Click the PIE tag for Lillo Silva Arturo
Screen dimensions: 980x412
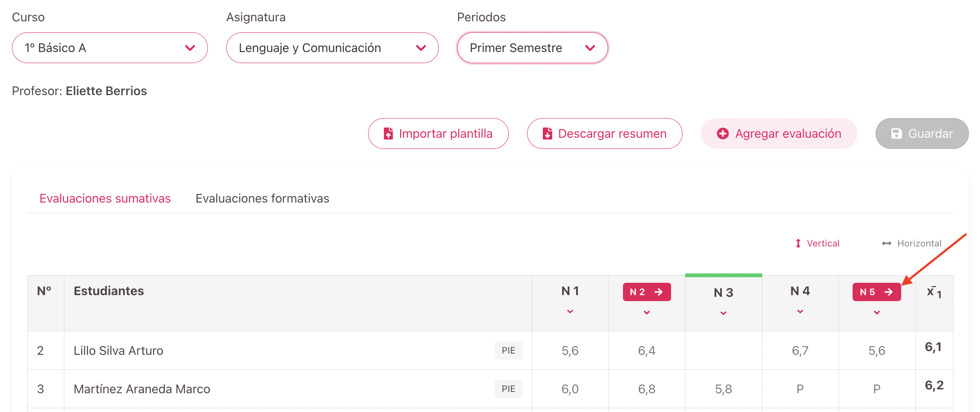508,351
